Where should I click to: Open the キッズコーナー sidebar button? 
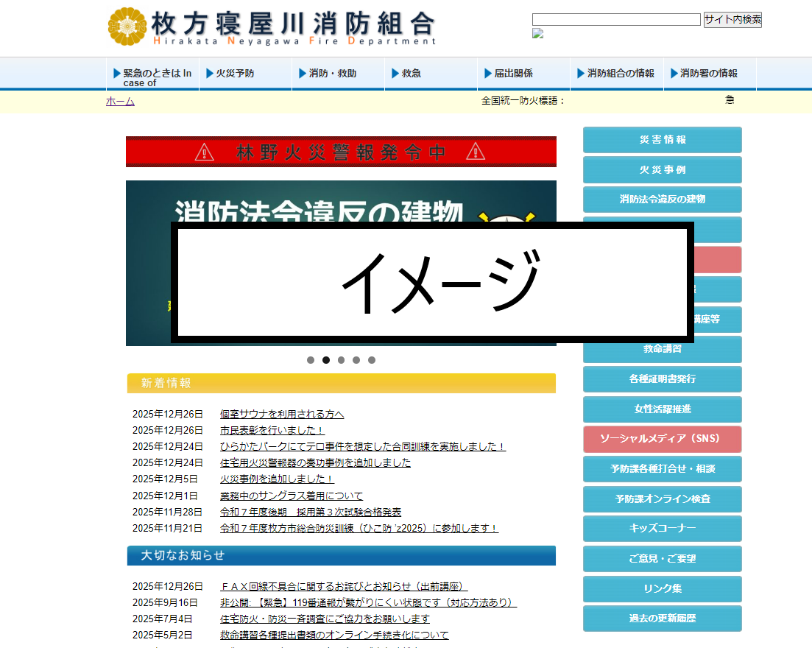click(x=662, y=529)
